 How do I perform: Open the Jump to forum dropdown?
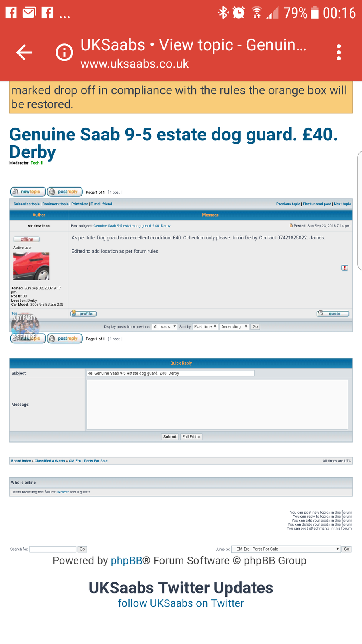[286, 549]
